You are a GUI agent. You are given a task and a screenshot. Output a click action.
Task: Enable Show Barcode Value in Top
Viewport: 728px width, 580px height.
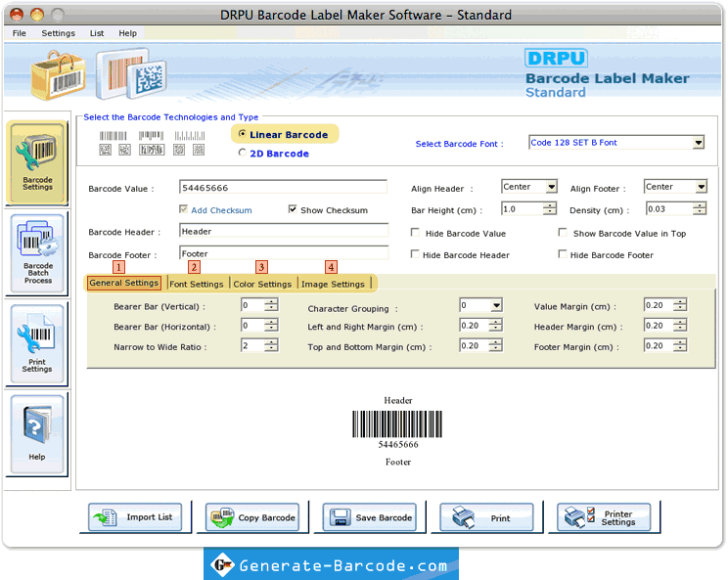563,233
